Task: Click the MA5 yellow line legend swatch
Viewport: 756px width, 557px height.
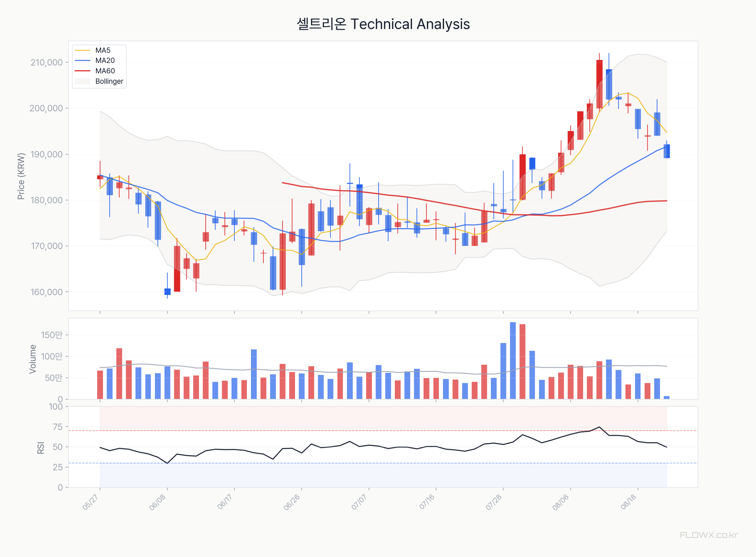Action: tap(83, 50)
